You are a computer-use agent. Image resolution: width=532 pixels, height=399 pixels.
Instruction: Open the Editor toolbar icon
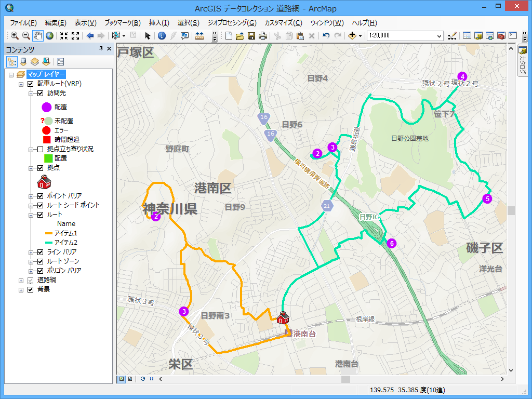pos(453,36)
